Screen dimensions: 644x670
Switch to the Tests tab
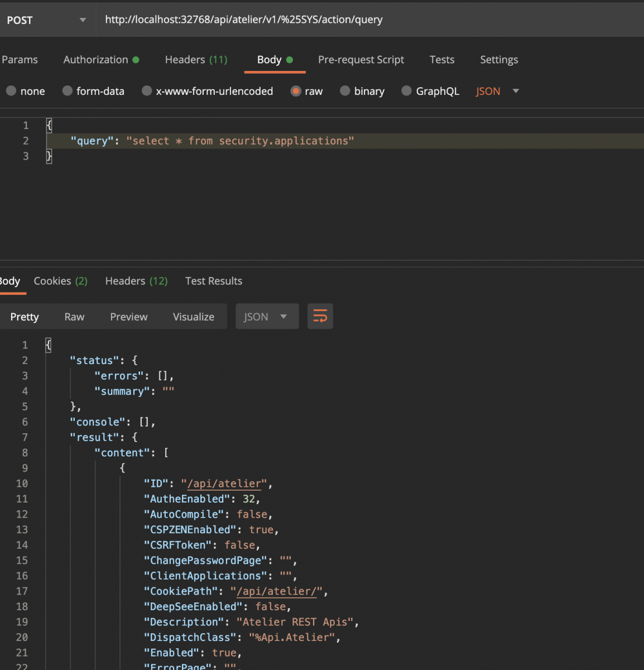click(x=441, y=60)
